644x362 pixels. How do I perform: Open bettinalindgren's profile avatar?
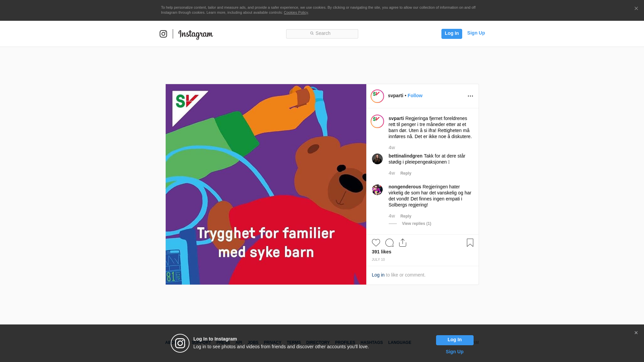[377, 159]
